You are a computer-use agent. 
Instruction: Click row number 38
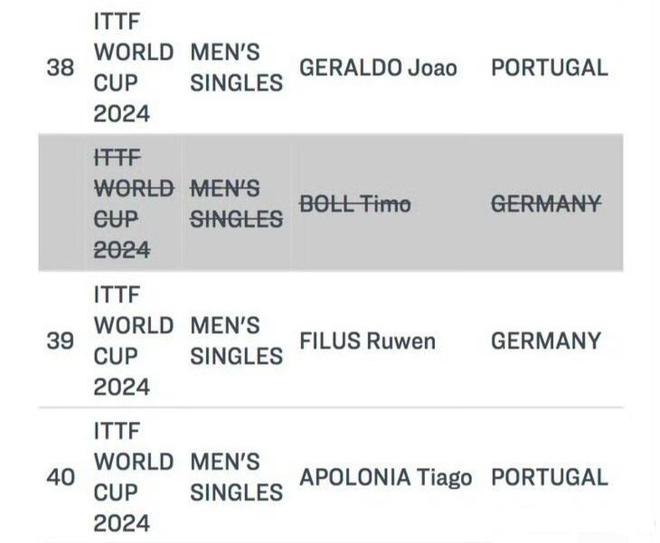pyautogui.click(x=60, y=68)
